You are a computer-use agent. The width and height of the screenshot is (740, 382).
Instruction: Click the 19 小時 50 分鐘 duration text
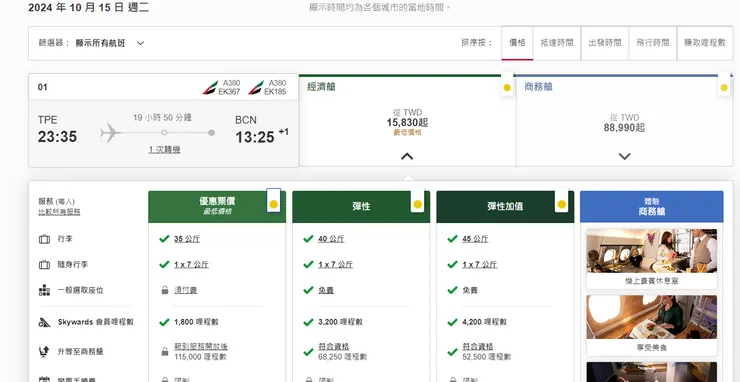[162, 118]
